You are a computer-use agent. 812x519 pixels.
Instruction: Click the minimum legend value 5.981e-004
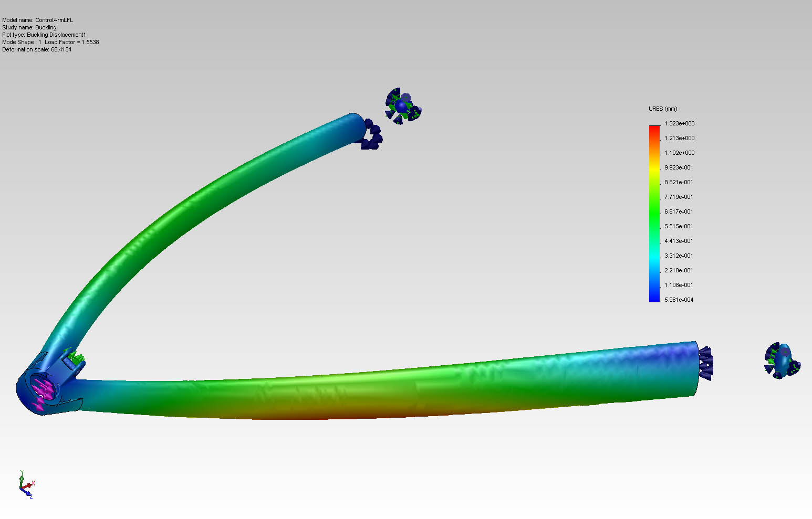tap(679, 300)
